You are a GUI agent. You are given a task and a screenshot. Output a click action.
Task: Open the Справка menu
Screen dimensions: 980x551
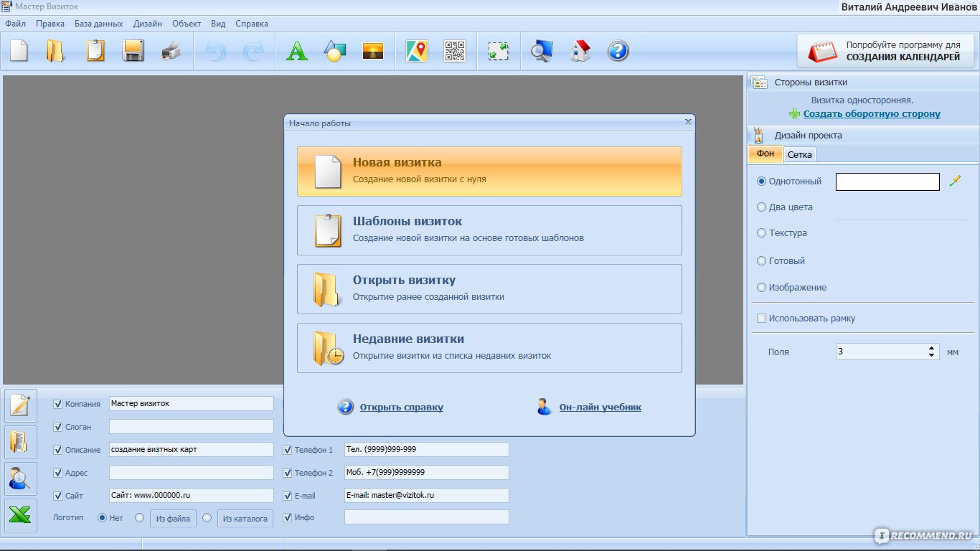click(252, 24)
